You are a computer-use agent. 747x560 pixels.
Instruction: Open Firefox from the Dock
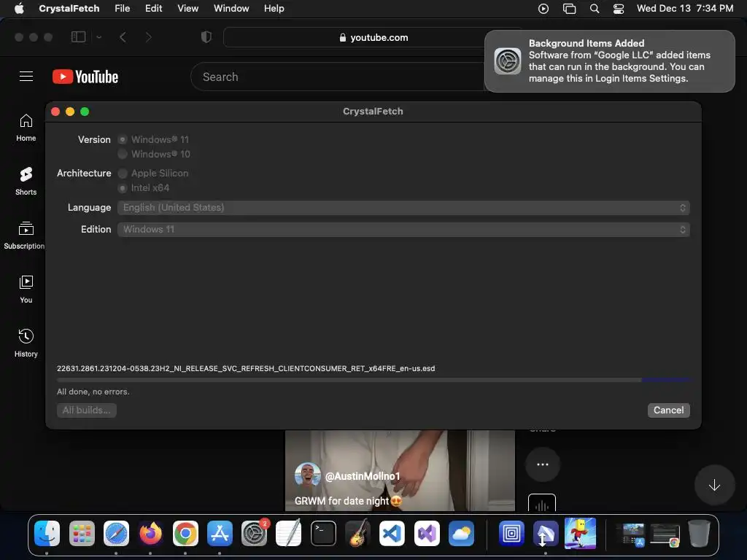coord(150,533)
